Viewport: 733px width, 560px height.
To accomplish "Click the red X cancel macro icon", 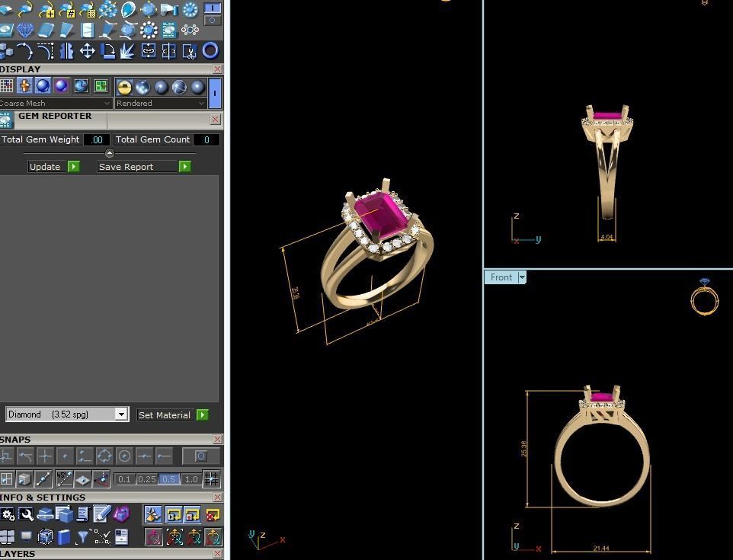I will click(x=213, y=514).
